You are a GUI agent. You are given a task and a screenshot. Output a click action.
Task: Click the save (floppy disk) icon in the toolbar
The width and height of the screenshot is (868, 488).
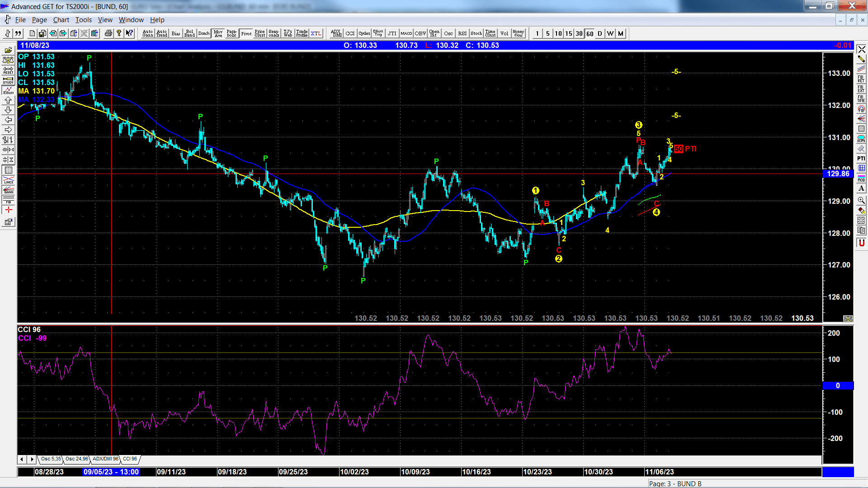pos(42,33)
